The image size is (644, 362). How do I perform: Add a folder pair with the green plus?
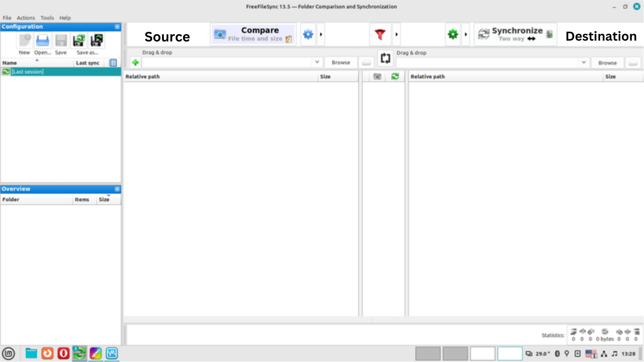click(135, 62)
